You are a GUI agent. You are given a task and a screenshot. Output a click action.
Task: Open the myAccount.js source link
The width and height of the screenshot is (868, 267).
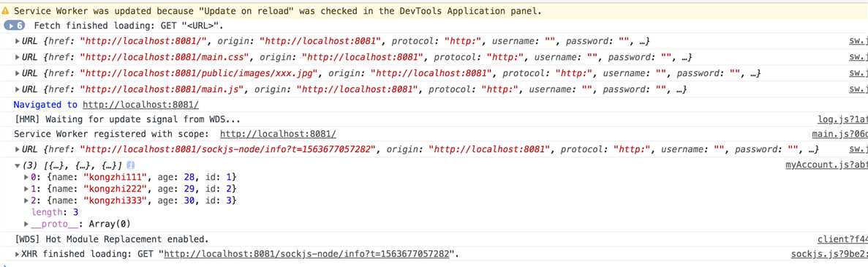coord(826,165)
